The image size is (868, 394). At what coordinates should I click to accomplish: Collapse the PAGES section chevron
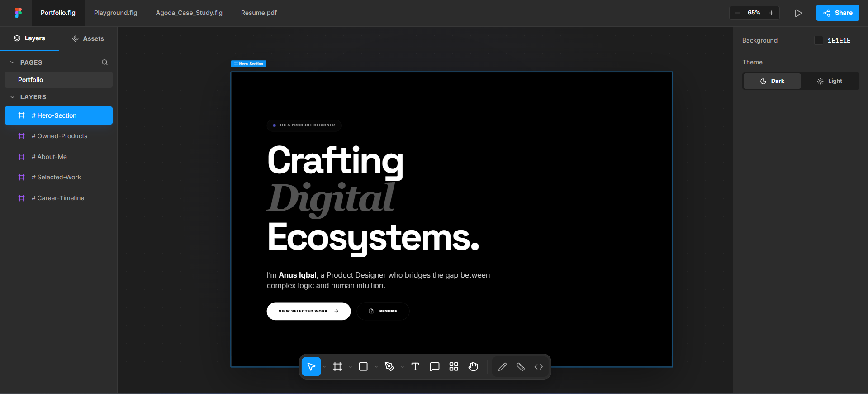pos(13,62)
